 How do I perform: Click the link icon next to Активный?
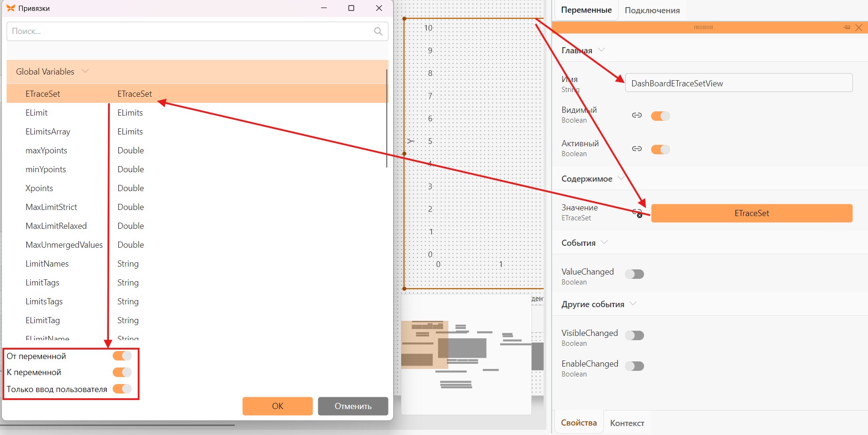pos(637,149)
